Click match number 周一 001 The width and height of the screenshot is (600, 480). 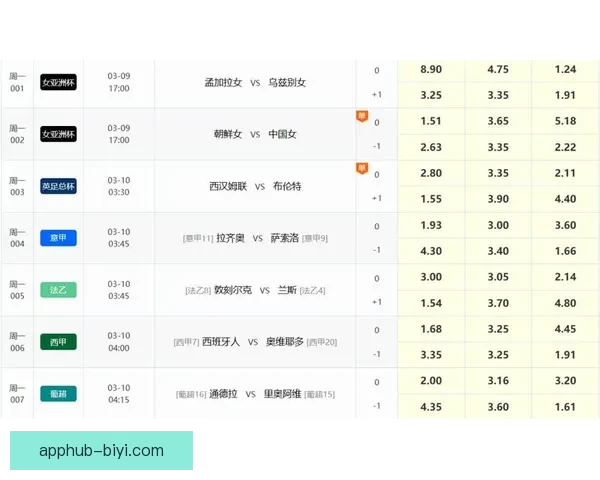point(17,82)
